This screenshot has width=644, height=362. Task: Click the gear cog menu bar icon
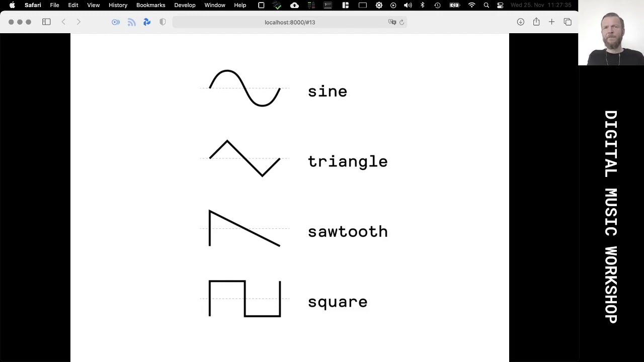pos(379,5)
